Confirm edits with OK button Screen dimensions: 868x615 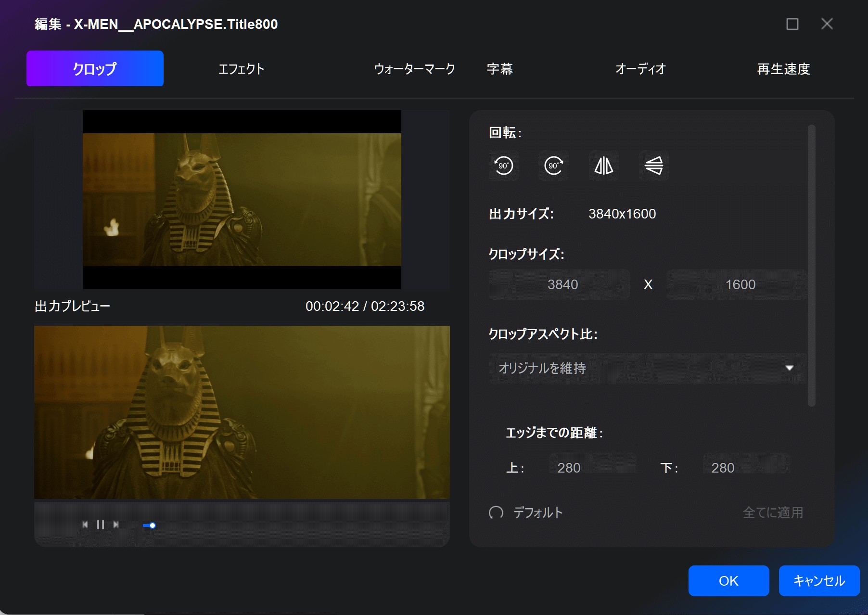click(x=728, y=581)
